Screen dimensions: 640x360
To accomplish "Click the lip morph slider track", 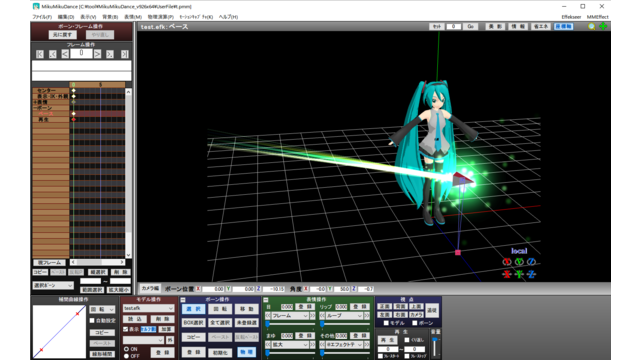I will [345, 324].
